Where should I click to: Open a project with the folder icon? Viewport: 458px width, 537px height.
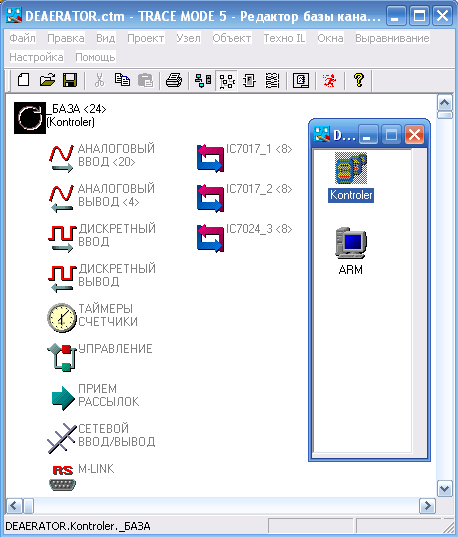coord(47,80)
